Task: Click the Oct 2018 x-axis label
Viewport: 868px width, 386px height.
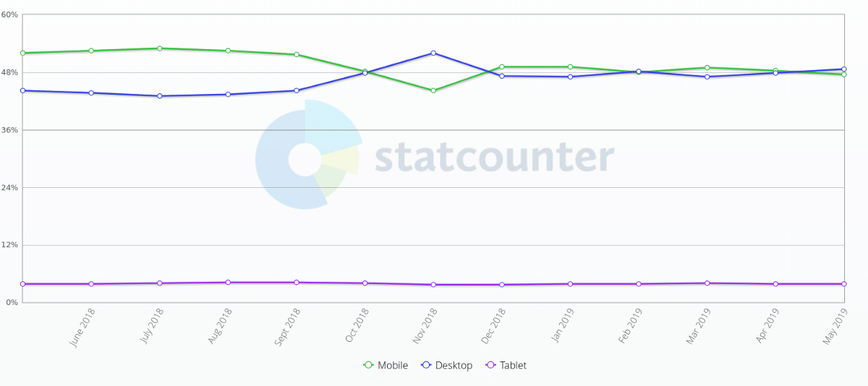Action: 357,327
